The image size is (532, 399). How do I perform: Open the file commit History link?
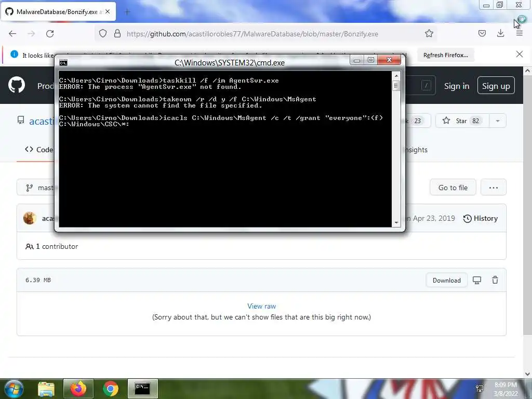[481, 219]
